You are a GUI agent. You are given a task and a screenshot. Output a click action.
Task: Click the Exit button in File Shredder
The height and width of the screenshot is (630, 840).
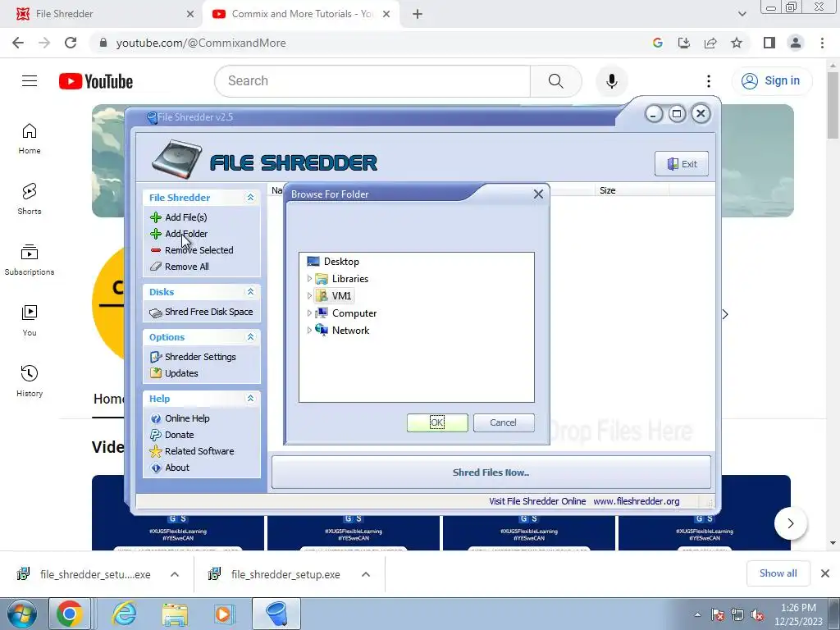click(682, 164)
